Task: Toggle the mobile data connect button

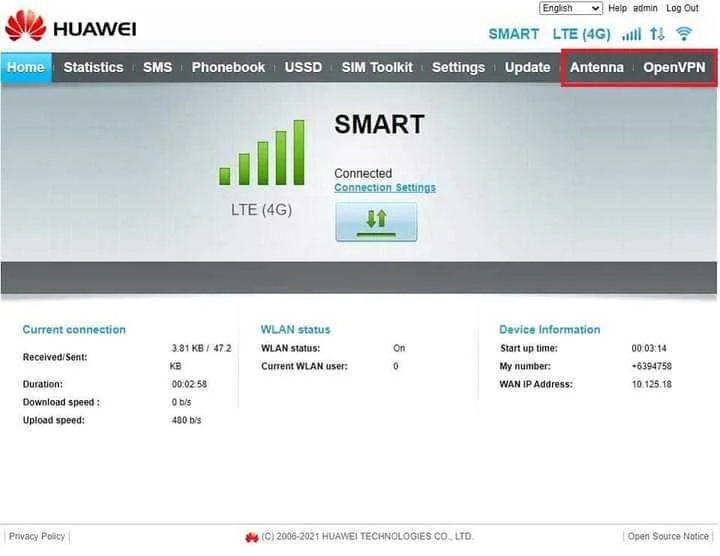Action: (376, 222)
